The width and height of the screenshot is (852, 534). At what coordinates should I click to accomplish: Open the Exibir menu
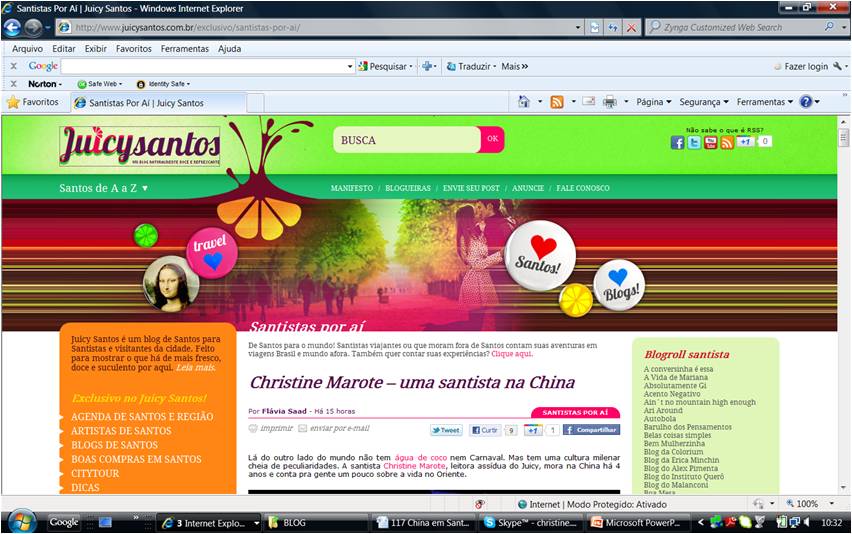point(95,48)
